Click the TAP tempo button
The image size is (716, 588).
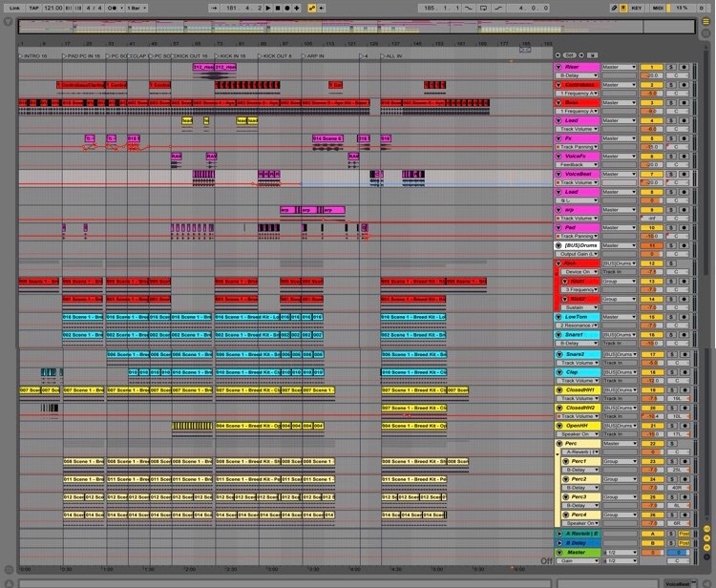coord(33,8)
